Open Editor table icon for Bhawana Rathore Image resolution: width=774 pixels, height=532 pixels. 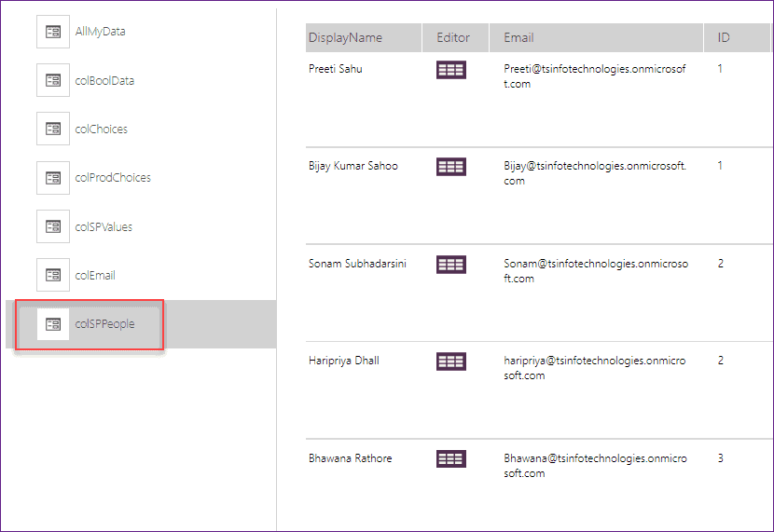click(x=450, y=459)
